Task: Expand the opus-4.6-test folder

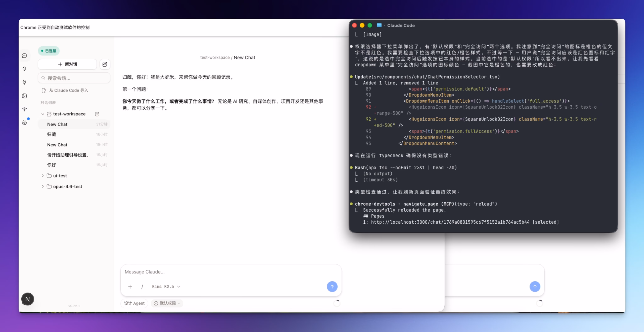Action: (43, 186)
